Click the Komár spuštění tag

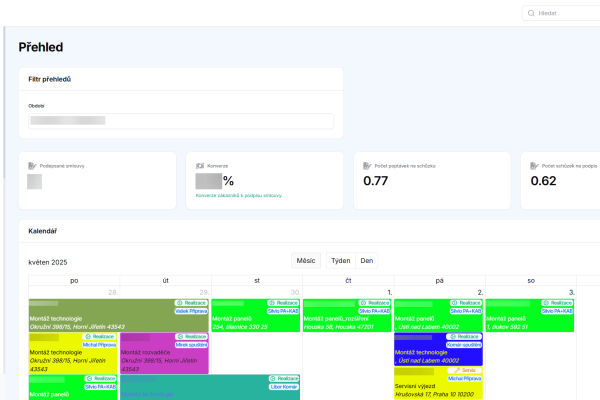(x=464, y=345)
